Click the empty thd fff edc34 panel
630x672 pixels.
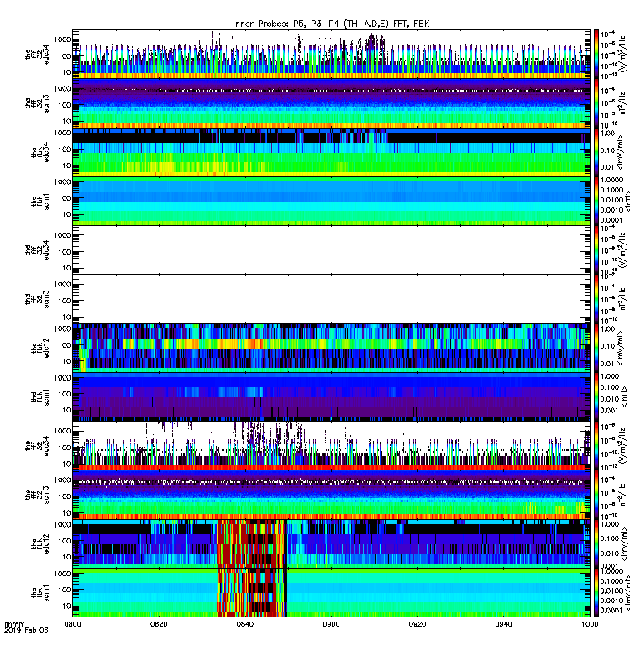(331, 249)
